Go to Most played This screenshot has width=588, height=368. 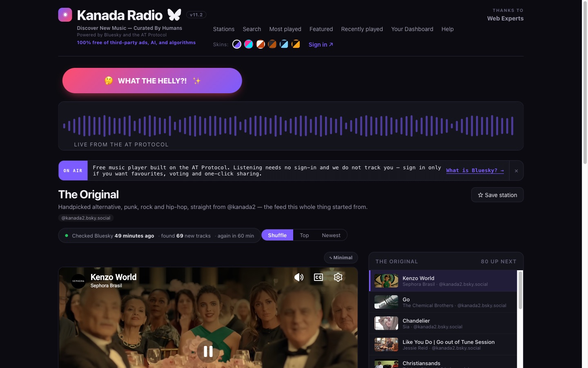pyautogui.click(x=285, y=29)
